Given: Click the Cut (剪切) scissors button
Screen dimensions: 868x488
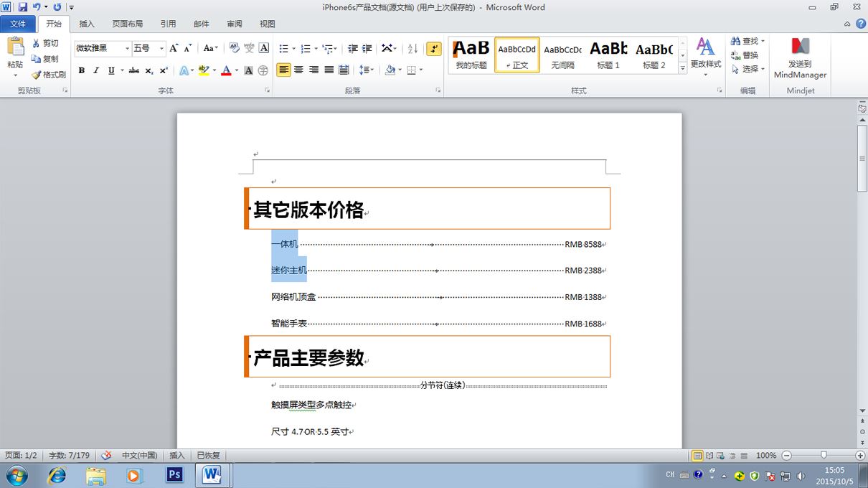Looking at the screenshot, I should tap(46, 43).
